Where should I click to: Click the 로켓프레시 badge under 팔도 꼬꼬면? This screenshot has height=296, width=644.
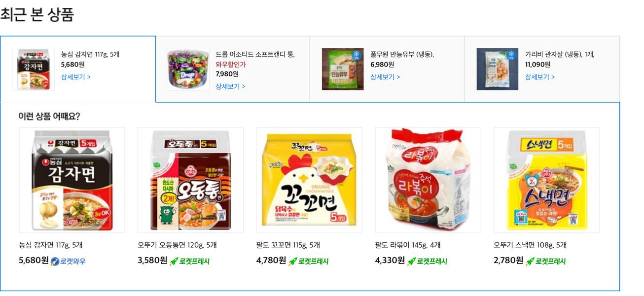[308, 261]
